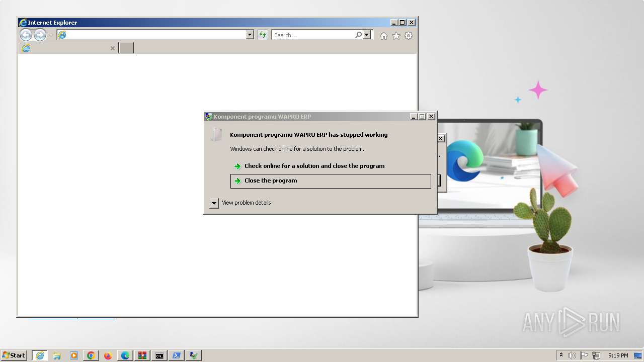Switch to Command Prompt taskbar button

[159, 355]
